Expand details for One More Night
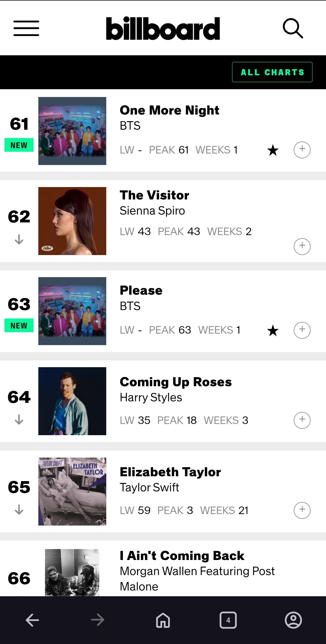 [x=302, y=150]
